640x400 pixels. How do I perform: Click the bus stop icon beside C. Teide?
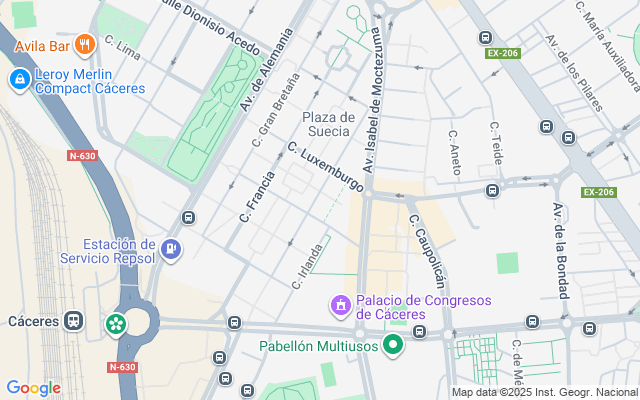492,191
